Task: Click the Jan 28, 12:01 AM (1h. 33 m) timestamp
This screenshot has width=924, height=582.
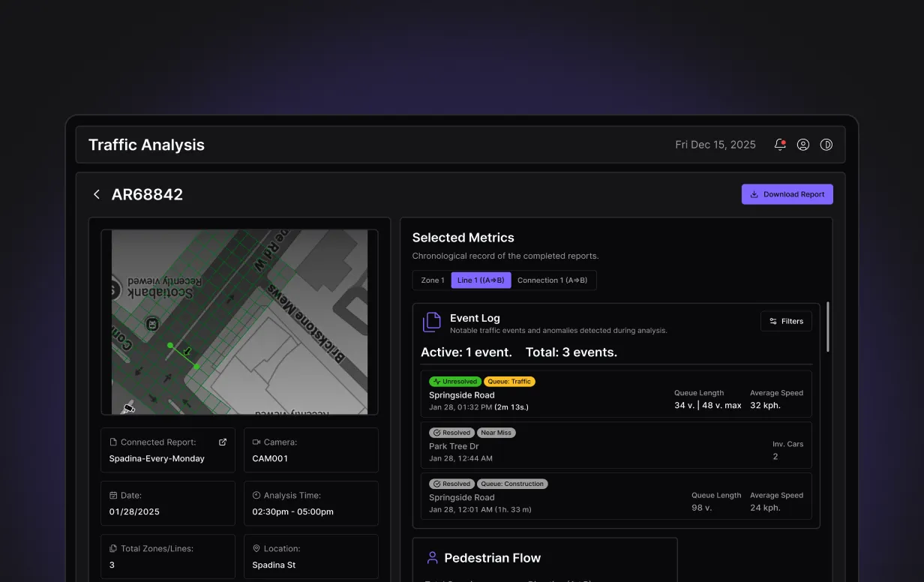Action: coord(480,510)
